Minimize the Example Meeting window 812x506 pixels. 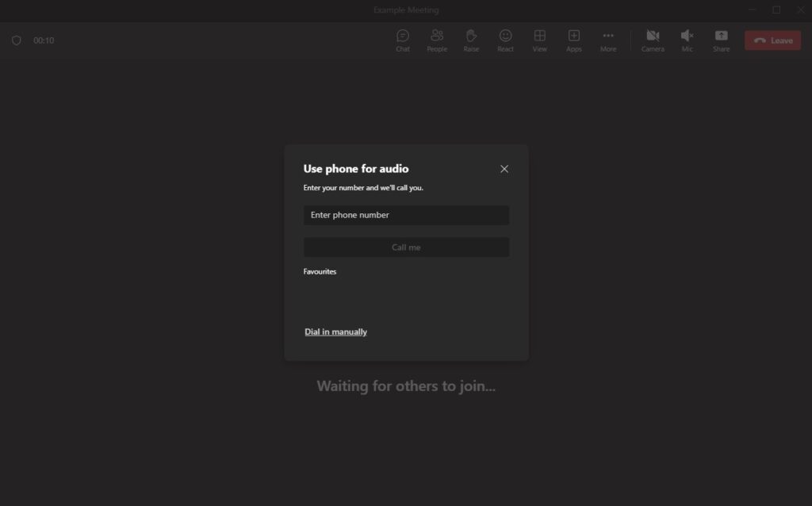(x=752, y=10)
